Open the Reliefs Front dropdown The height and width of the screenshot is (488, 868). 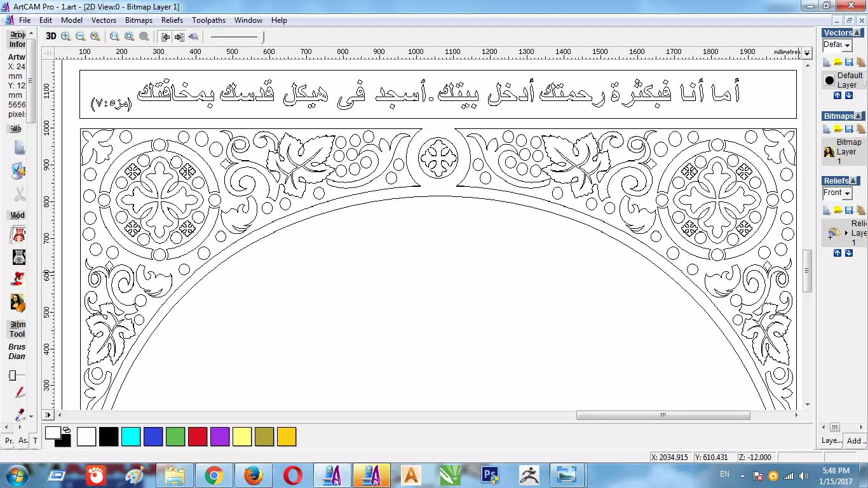coord(837,193)
